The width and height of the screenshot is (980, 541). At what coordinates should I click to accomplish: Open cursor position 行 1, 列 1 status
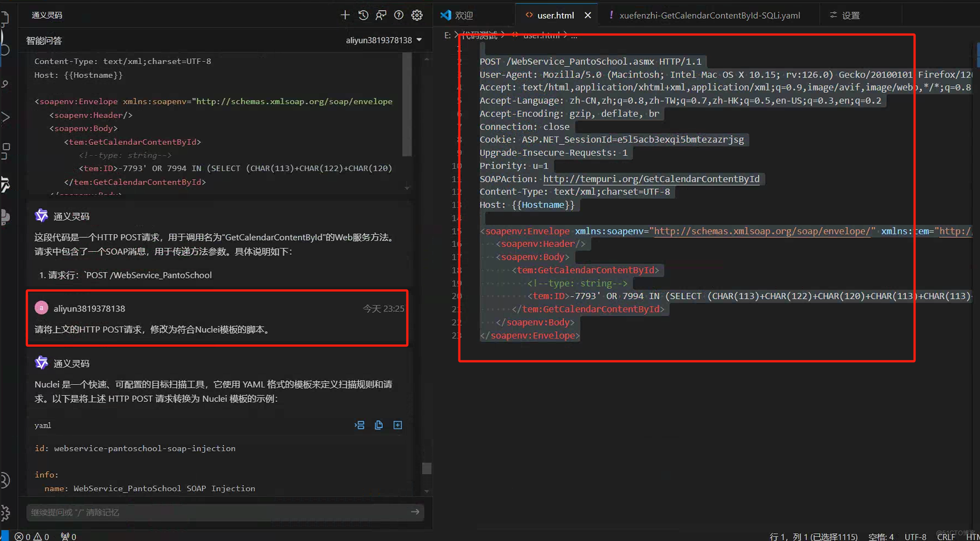tap(813, 537)
